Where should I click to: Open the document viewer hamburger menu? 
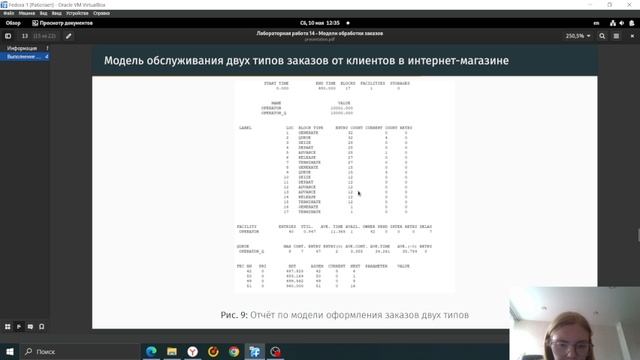click(x=616, y=36)
